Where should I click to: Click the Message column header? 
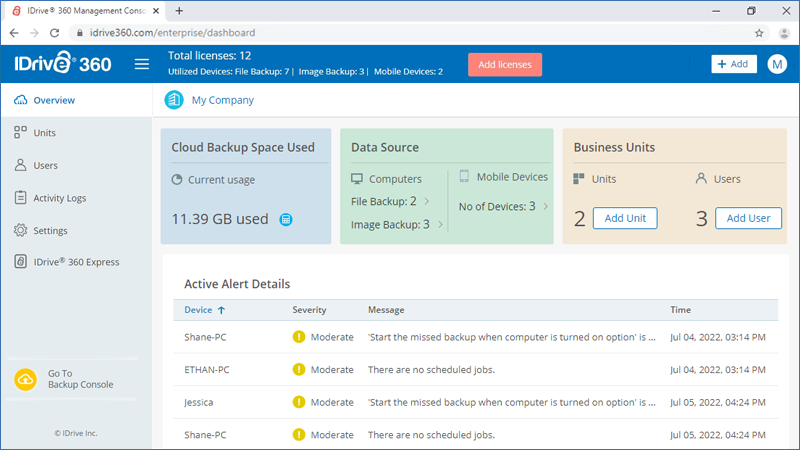[x=386, y=310]
